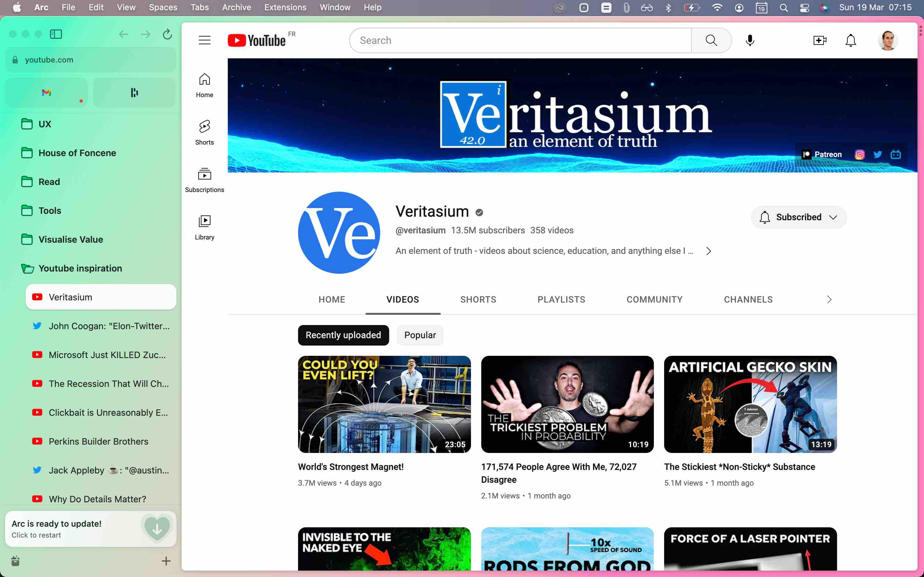
Task: Click Arc's reload page icon
Action: click(167, 34)
